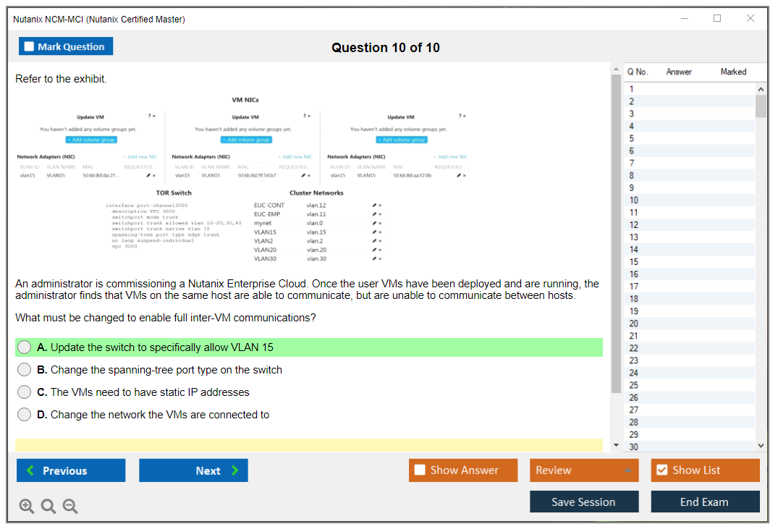Screen dimensions: 778x532
Task: Click the zoom in magnifier icon
Action: coord(27,507)
